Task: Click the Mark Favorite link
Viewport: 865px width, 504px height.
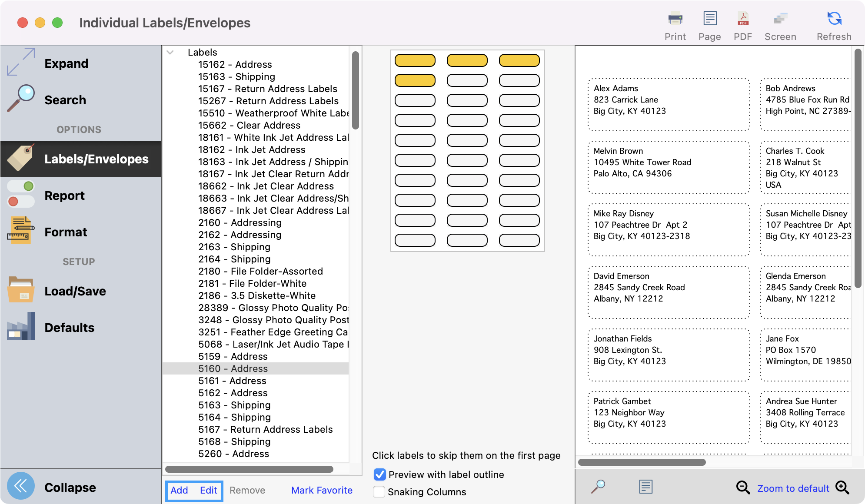Action: coord(322,490)
